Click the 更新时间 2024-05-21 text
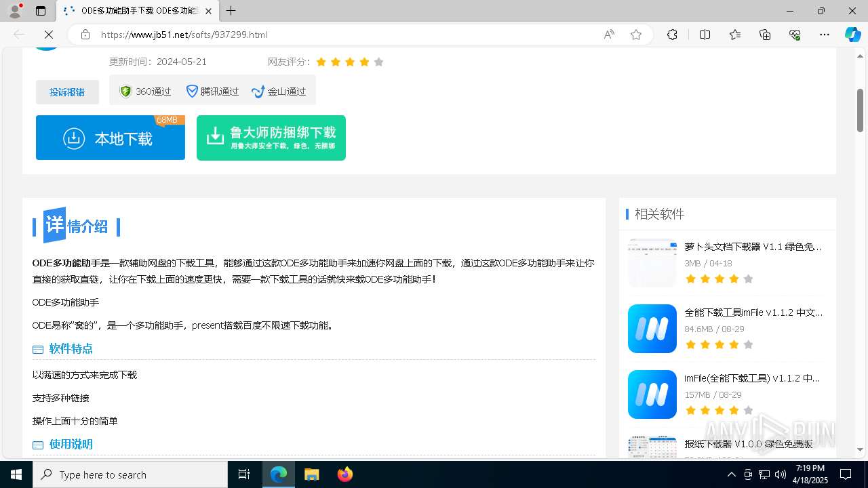Screen dimensions: 868x488 (x=158, y=62)
